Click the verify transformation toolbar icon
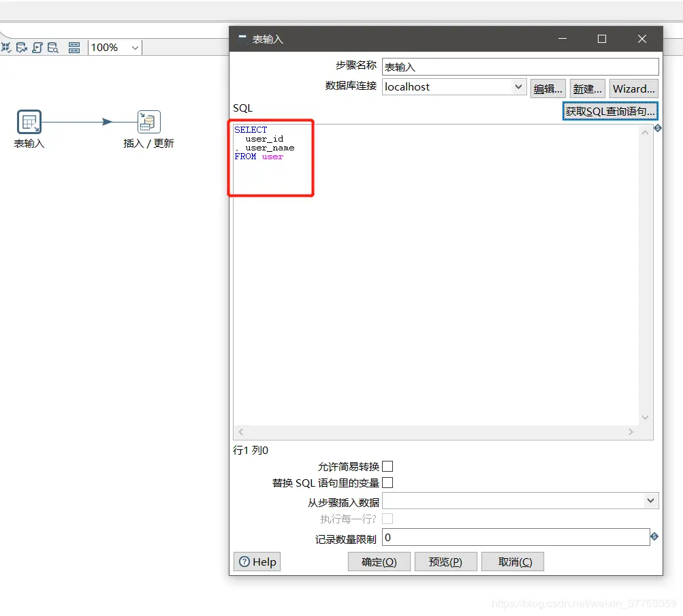 click(6, 47)
